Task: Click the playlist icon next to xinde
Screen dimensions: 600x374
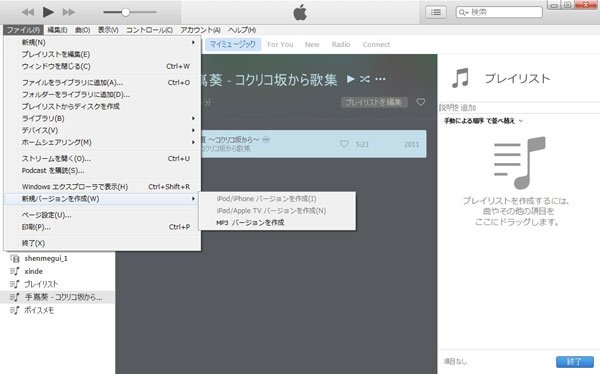Action: click(15, 271)
